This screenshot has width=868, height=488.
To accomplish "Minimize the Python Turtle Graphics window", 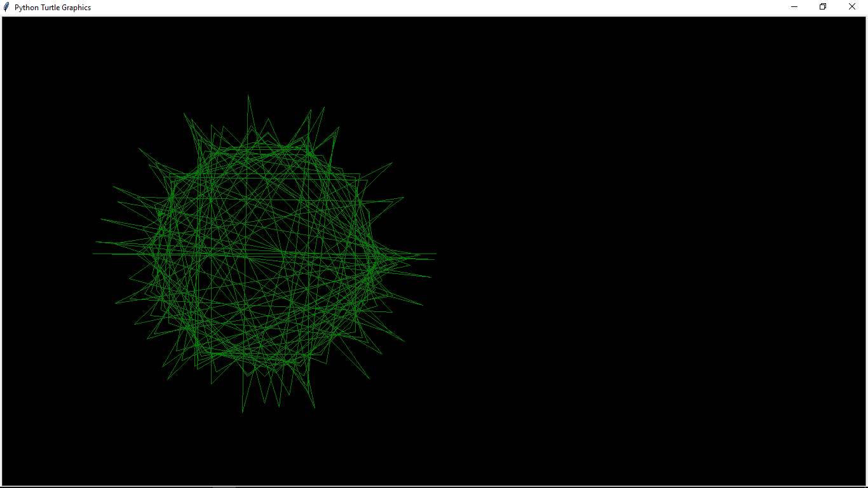I will 794,6.
